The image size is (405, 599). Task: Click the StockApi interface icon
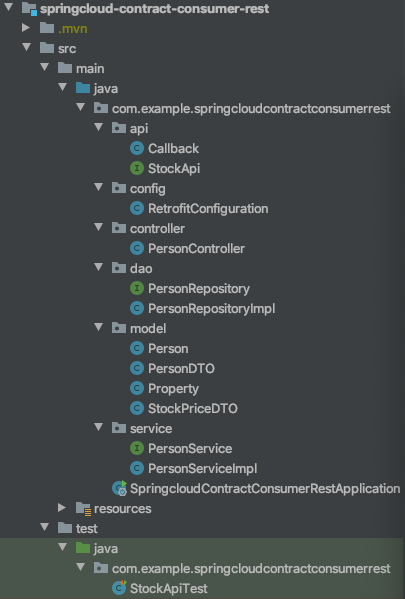point(137,168)
